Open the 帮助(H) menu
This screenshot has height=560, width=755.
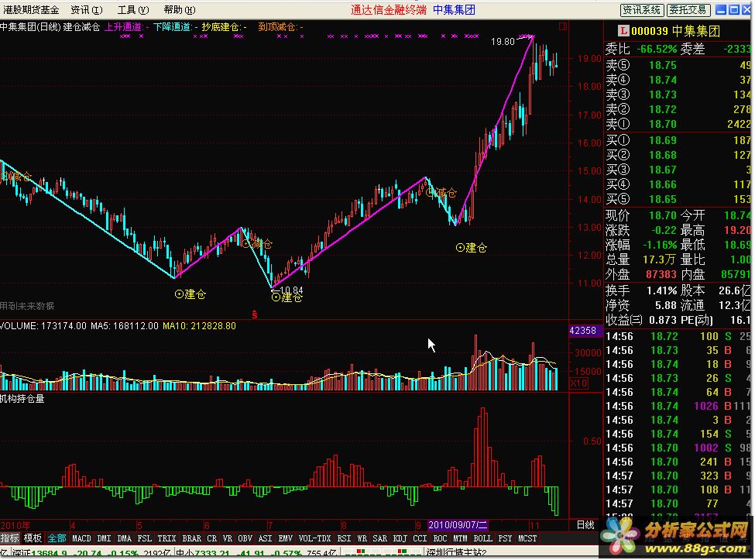coord(180,9)
